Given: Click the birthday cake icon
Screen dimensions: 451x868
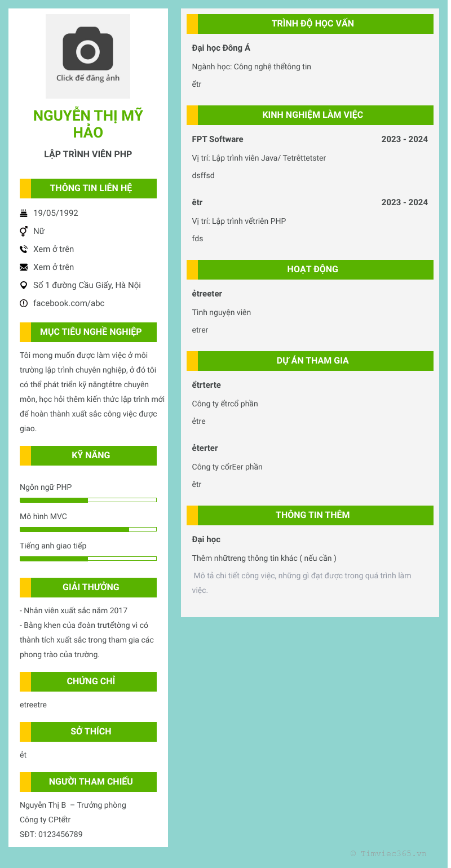Looking at the screenshot, I should pos(24,213).
